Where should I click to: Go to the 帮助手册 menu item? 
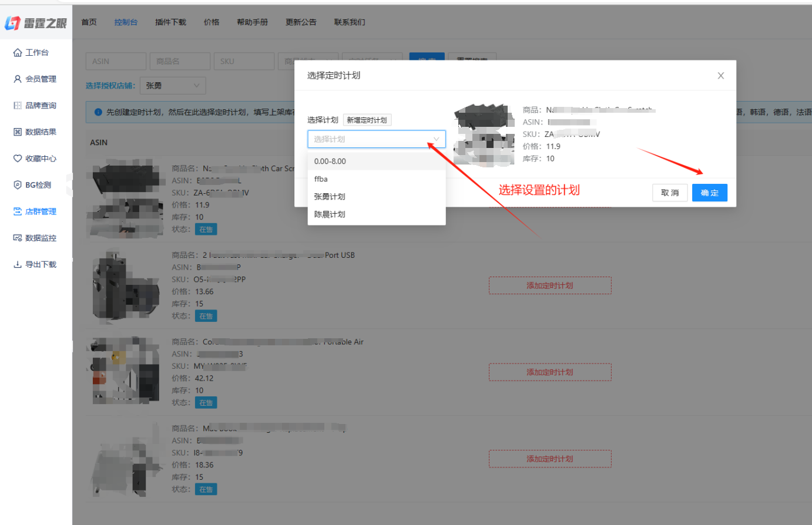pos(252,22)
